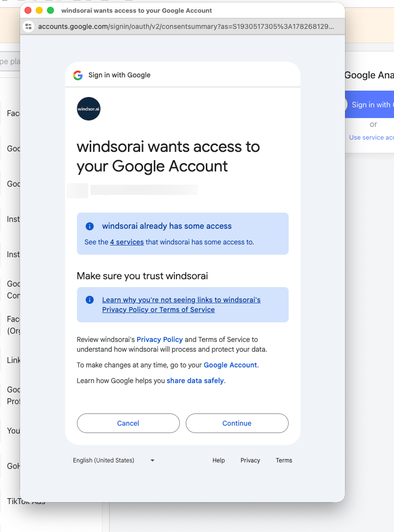Click info icon beside 'Learn why' link
Viewport: 394px width, 532px height.
click(90, 300)
